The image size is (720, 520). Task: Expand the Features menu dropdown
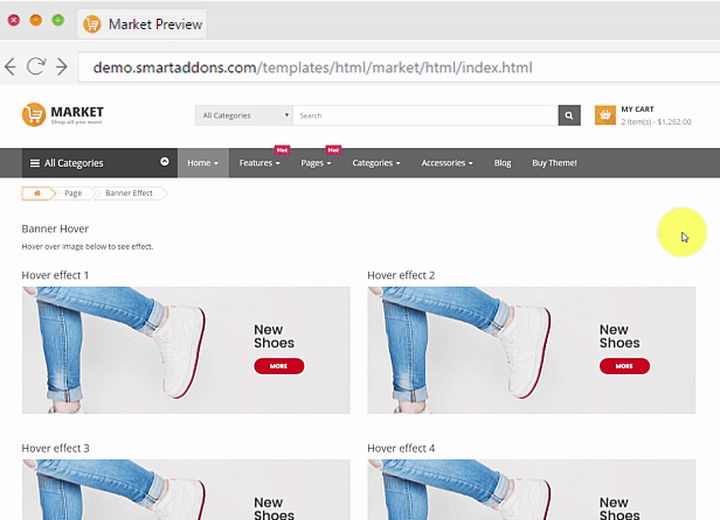point(260,163)
